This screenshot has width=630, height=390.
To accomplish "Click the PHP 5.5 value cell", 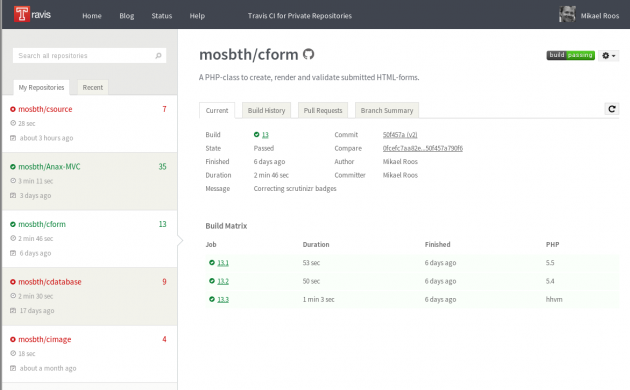I will pos(550,263).
